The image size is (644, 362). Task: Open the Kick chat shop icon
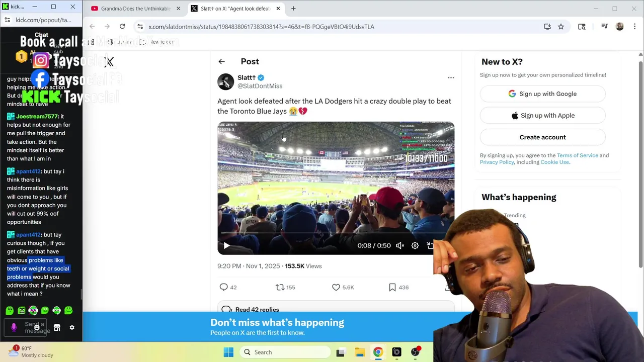(57, 327)
